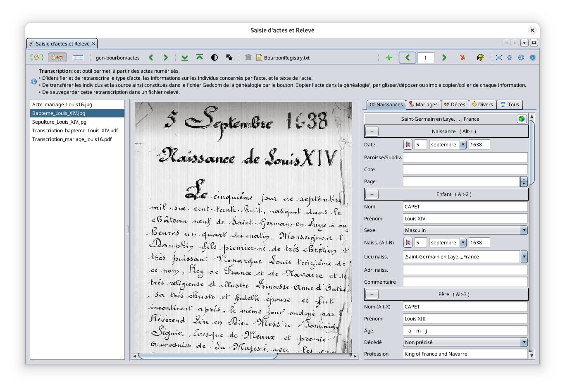Viewport: 565px width, 392px height.
Task: Click the image fit-to-frame icon
Action: [499, 57]
